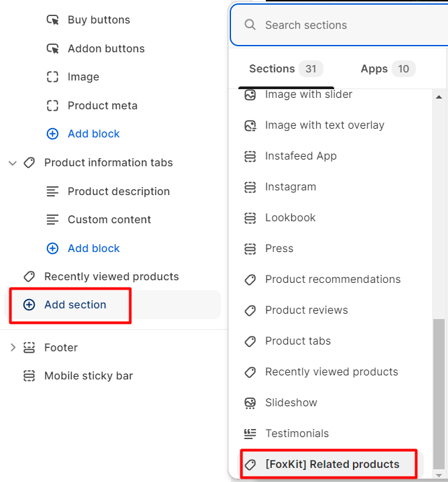The image size is (448, 482).
Task: Click the Mobile sticky bar icon
Action: [x=29, y=375]
